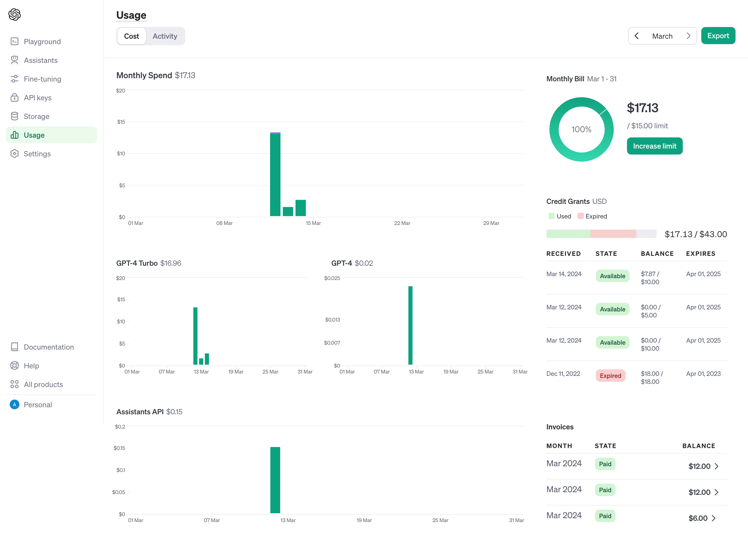Click the Expired badge for Dec 11, 2022
The image size is (748, 560).
610,376
